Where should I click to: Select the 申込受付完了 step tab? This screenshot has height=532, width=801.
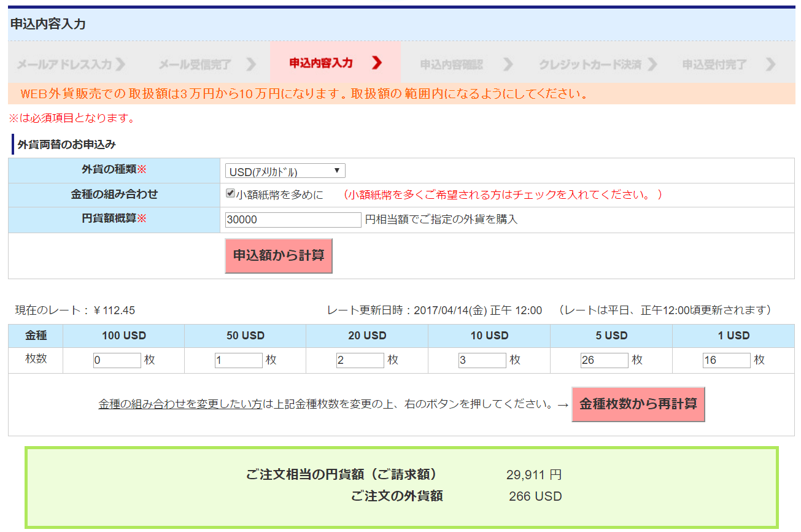[x=714, y=64]
